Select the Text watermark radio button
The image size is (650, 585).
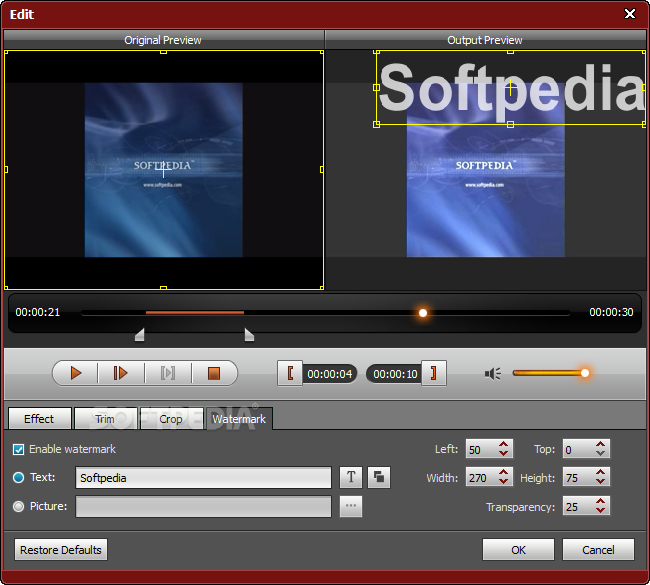click(x=18, y=477)
